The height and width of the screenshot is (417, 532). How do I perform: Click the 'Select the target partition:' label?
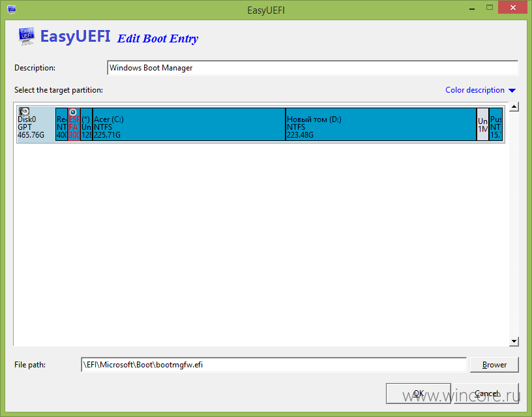pos(59,90)
